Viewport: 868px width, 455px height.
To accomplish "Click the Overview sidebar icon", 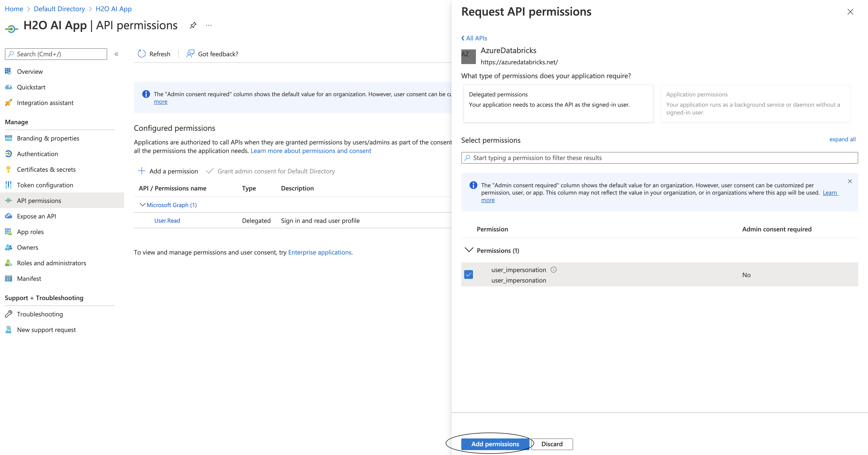I will coord(9,71).
